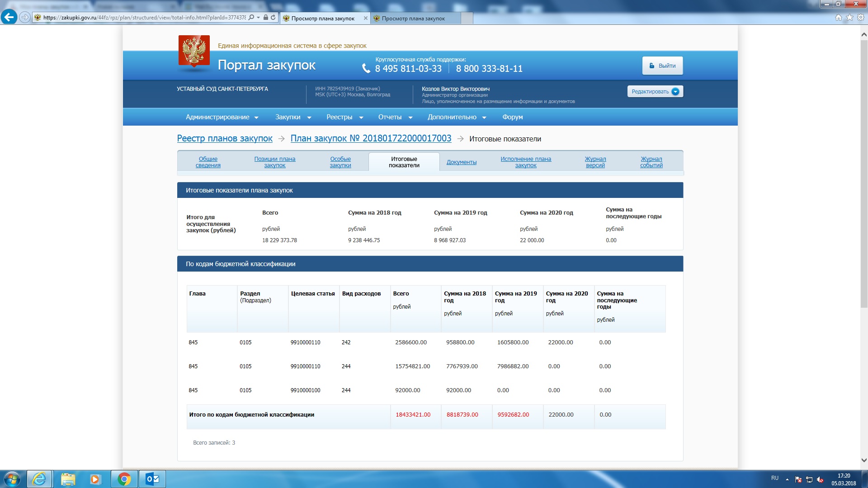Viewport: 868px width, 488px height.
Task: Open browser home page icon
Action: tap(838, 18)
